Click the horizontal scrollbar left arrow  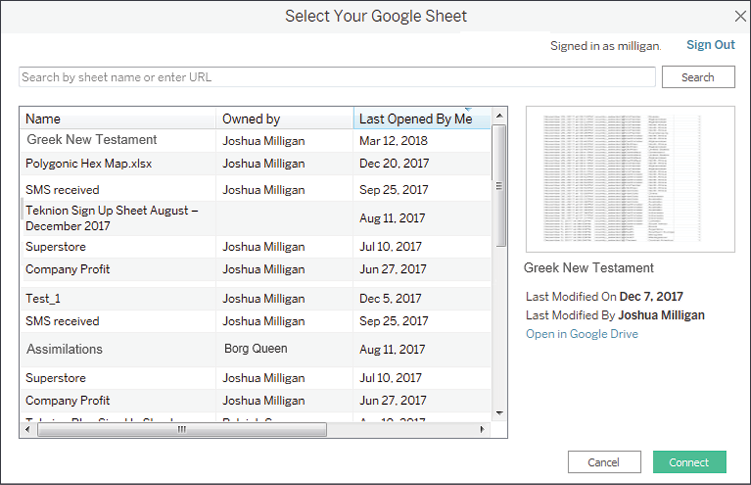pos(27,429)
